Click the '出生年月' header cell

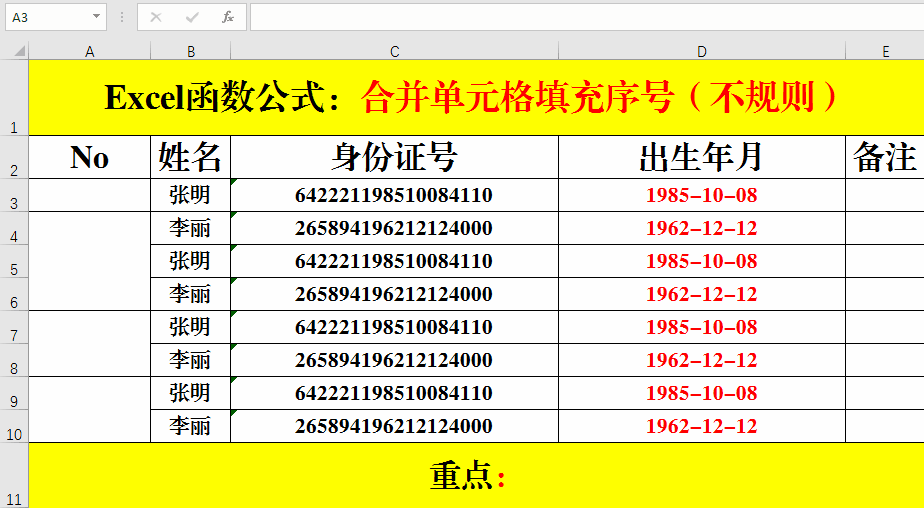(x=701, y=157)
